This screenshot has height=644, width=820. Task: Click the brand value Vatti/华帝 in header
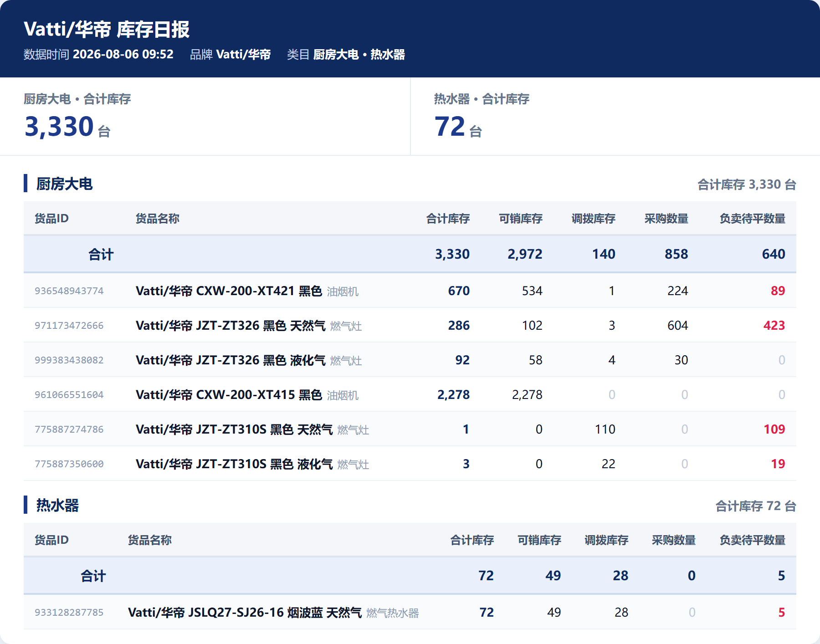(243, 54)
